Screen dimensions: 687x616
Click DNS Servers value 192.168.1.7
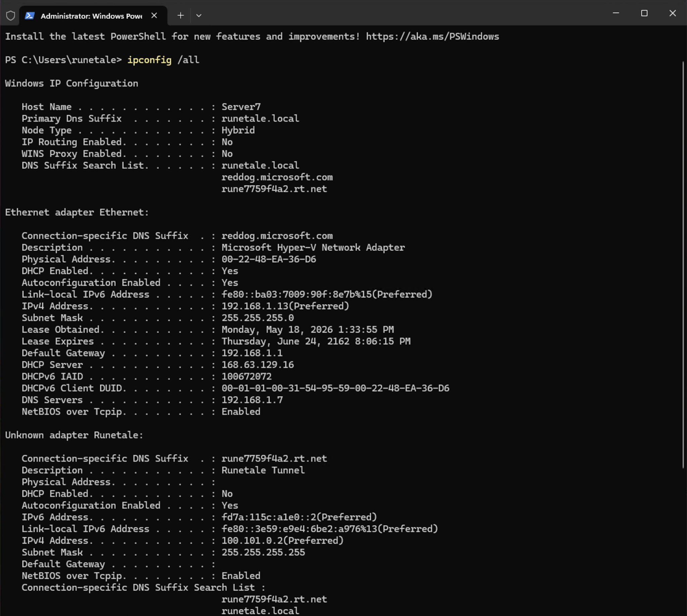point(252,400)
